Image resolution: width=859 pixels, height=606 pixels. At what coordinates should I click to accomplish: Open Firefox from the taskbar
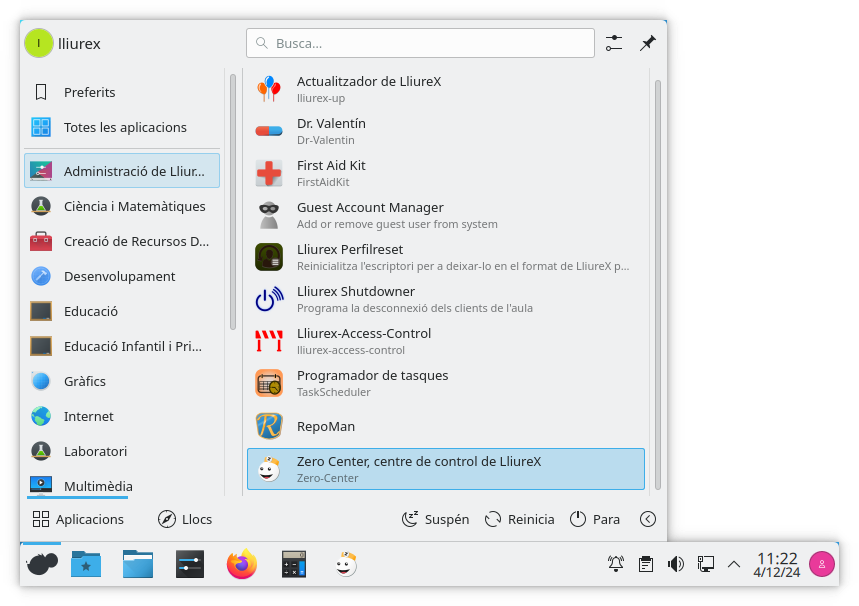click(241, 565)
